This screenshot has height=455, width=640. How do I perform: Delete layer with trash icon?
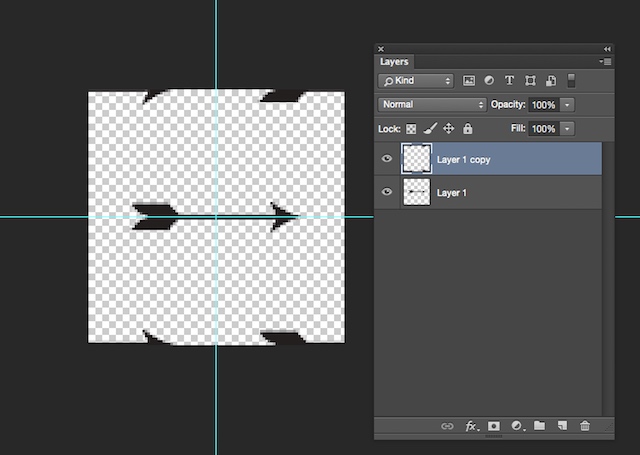[x=585, y=426]
